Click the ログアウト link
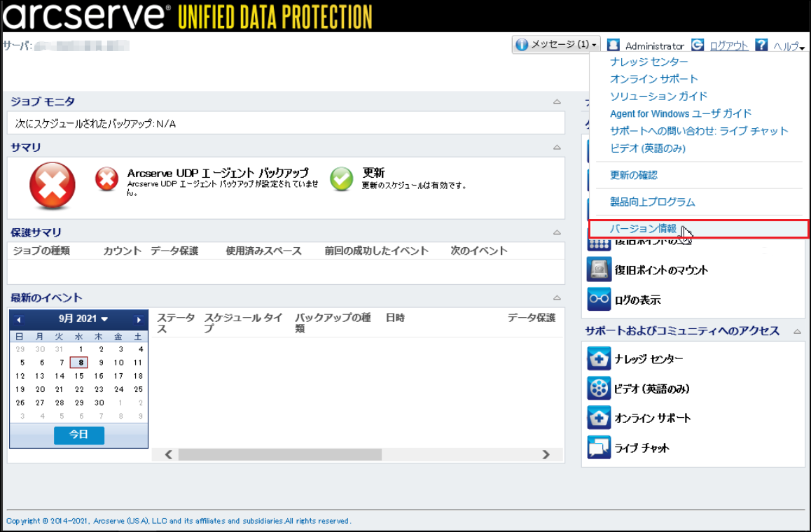Screen dimensions: 811x532 tap(728, 46)
